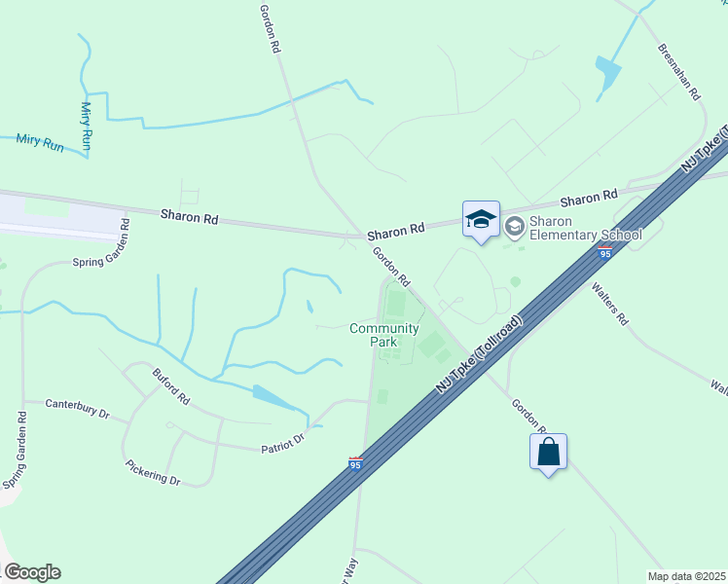Click the Spring Garden Rd curved label
The height and width of the screenshot is (584, 728).
coord(101,243)
